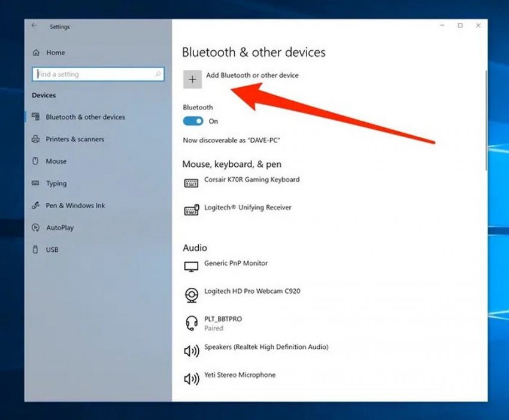This screenshot has height=420, width=509.
Task: Click the back arrow in Settings
Action: pyautogui.click(x=34, y=26)
